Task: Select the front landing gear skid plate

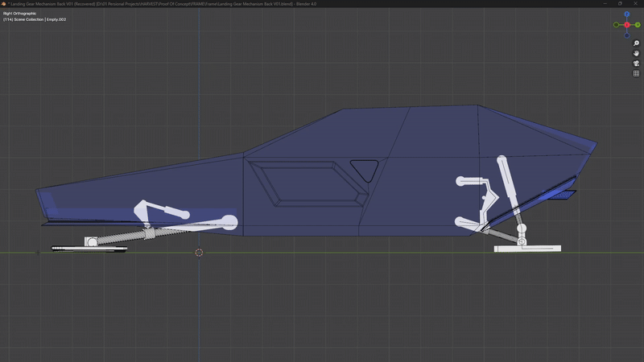Action: point(89,249)
